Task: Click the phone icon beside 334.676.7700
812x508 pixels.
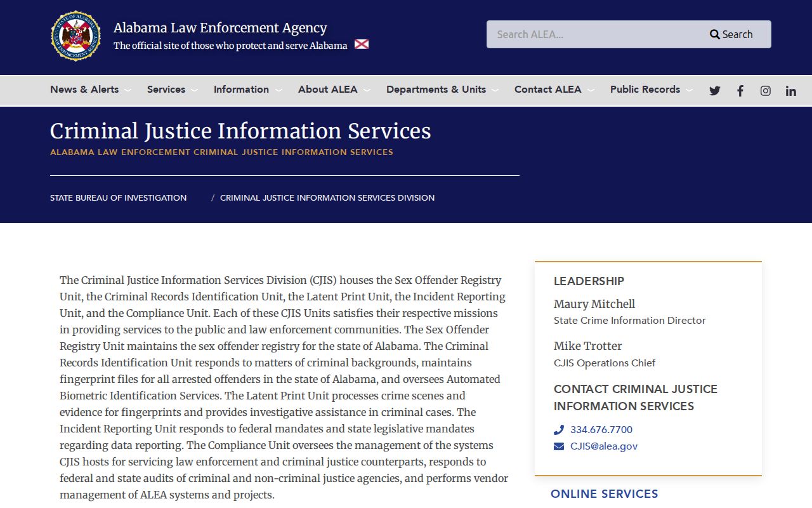Action: coord(558,430)
